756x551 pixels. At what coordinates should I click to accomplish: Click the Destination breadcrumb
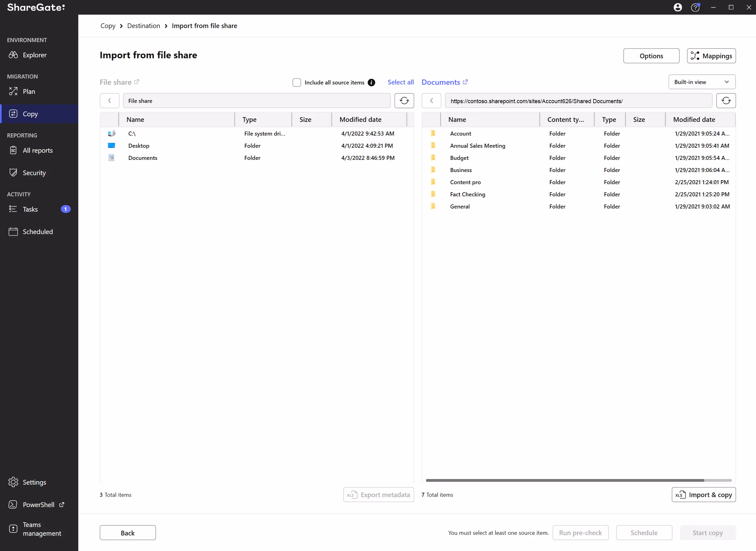(x=143, y=26)
